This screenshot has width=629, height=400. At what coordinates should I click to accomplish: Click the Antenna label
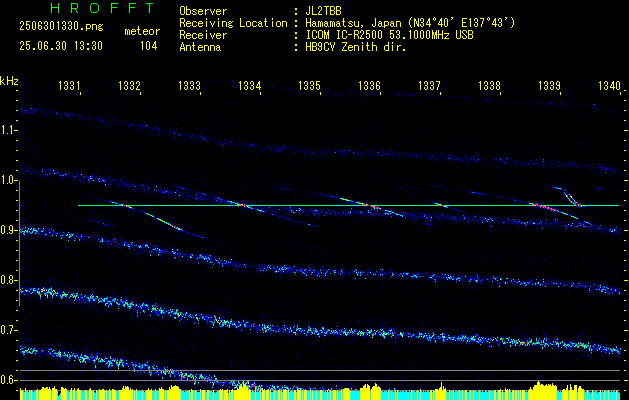[200, 47]
